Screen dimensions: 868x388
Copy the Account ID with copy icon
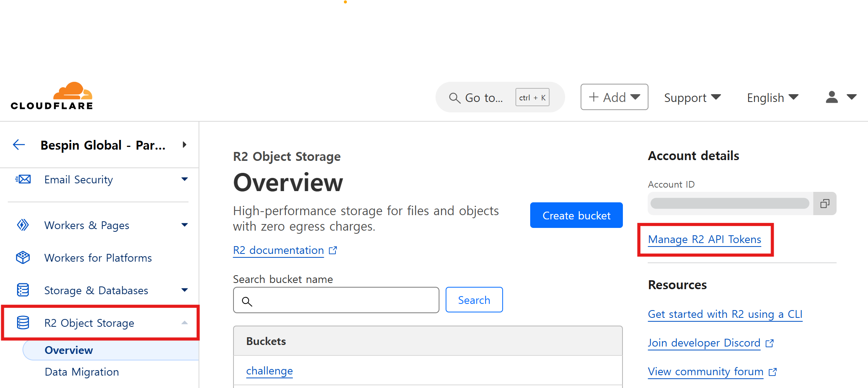pos(825,203)
